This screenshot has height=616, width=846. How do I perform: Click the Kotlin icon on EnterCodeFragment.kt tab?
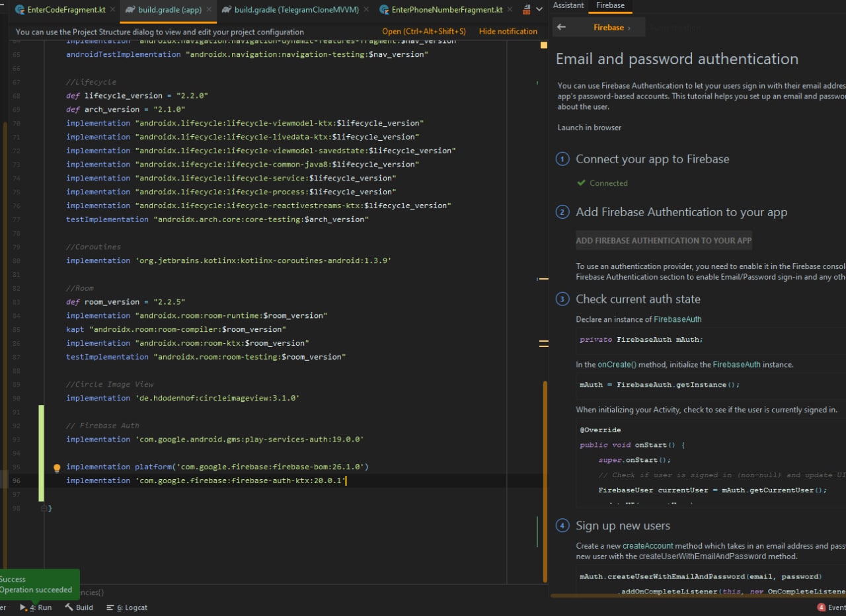(x=20, y=10)
